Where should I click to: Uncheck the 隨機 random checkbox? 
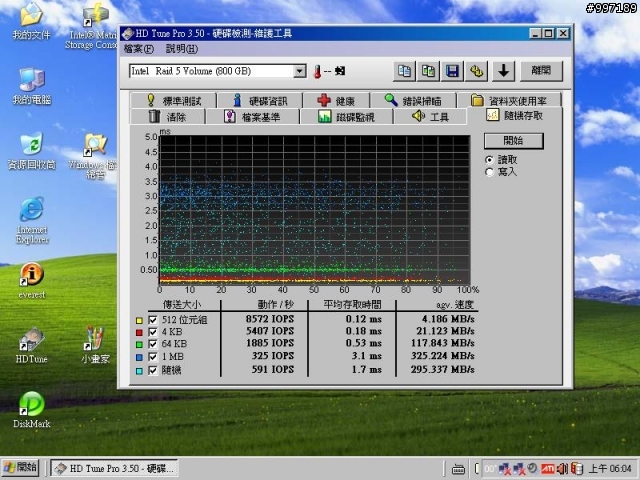(153, 370)
